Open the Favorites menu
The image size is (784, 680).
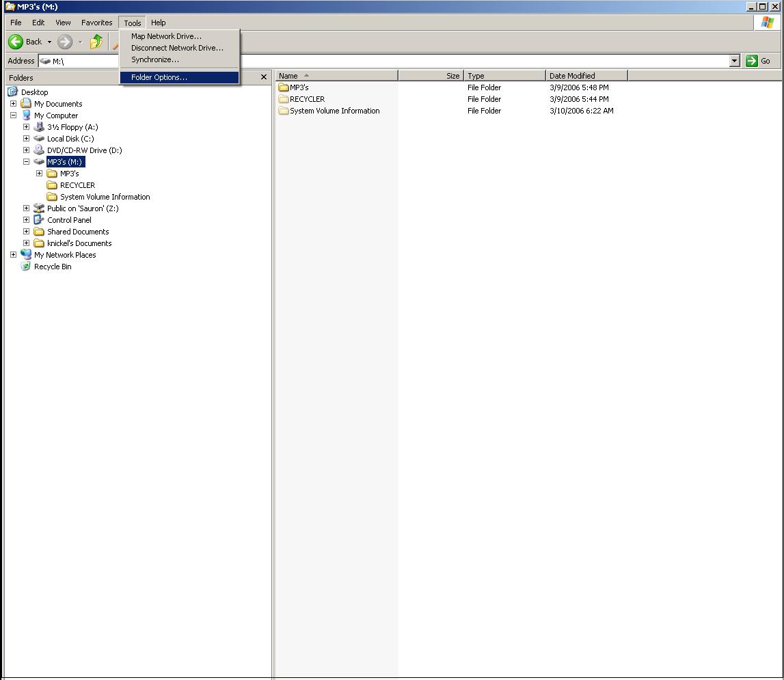coord(96,23)
